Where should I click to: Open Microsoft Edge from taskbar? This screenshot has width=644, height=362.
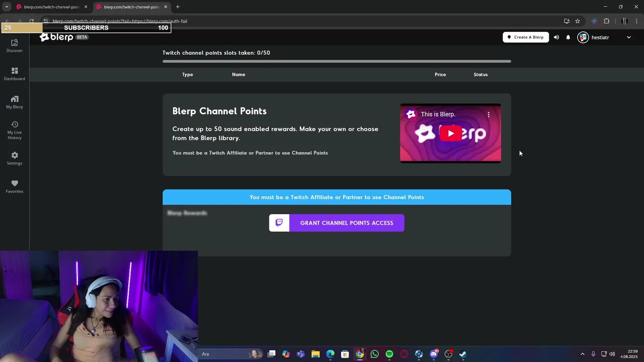point(330,354)
